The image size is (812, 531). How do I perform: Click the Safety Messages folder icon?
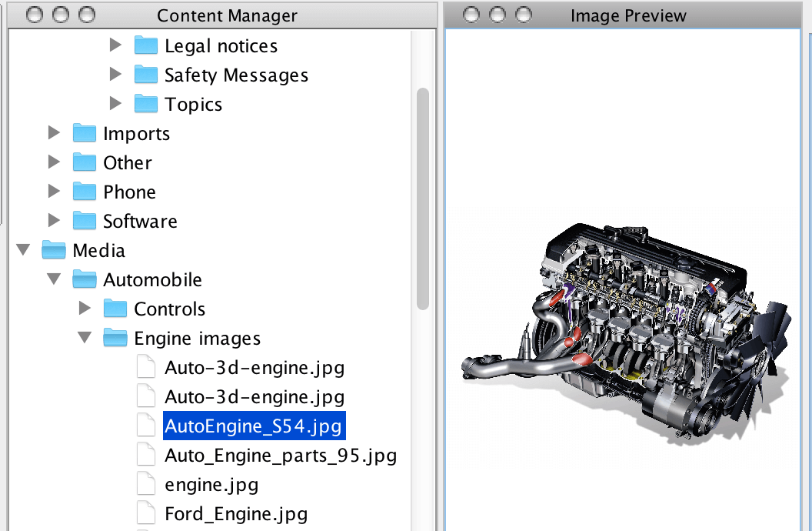pyautogui.click(x=145, y=75)
